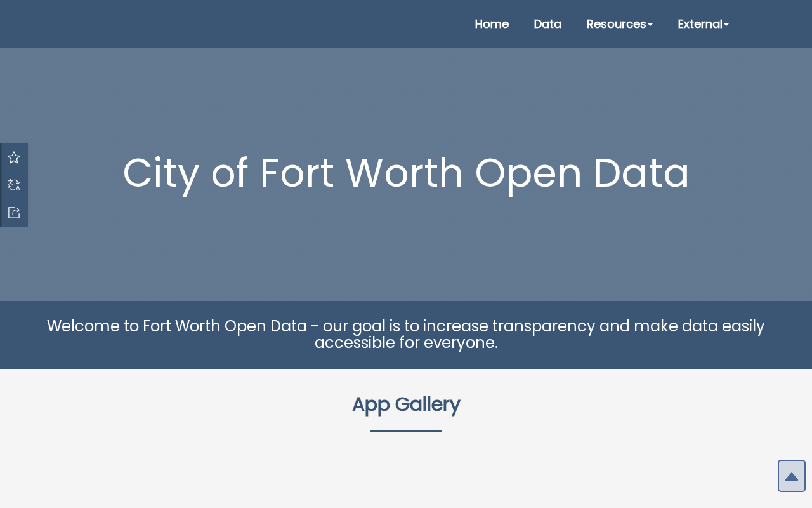Click the share icon in sidebar
Image resolution: width=812 pixels, height=508 pixels.
tap(14, 213)
